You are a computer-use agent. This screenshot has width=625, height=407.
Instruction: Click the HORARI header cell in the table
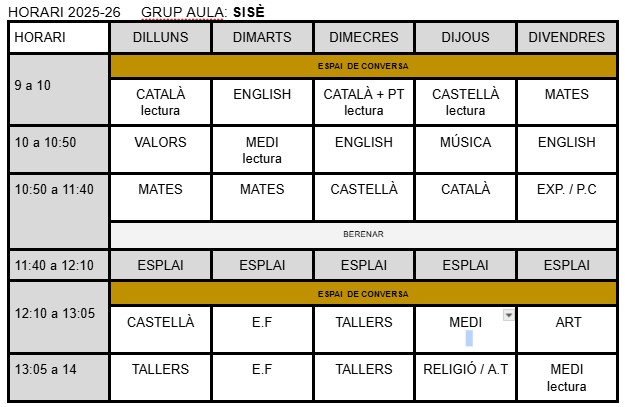[x=59, y=38]
